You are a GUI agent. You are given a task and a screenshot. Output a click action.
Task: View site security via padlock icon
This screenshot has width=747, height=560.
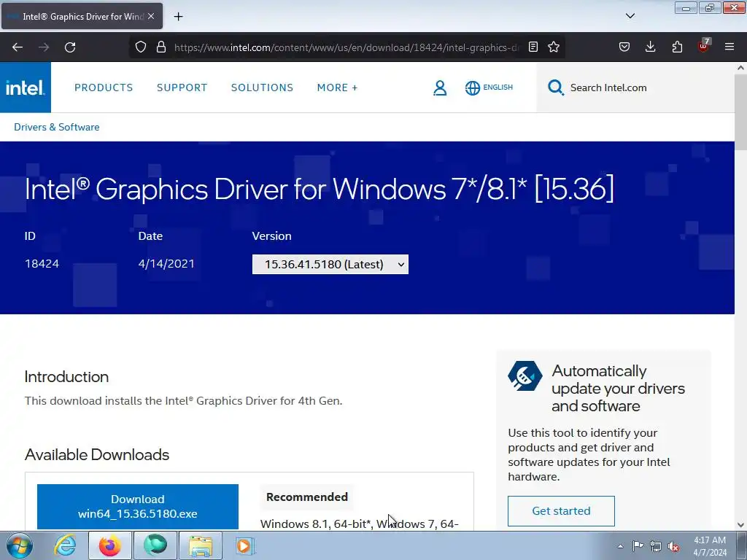[161, 47]
